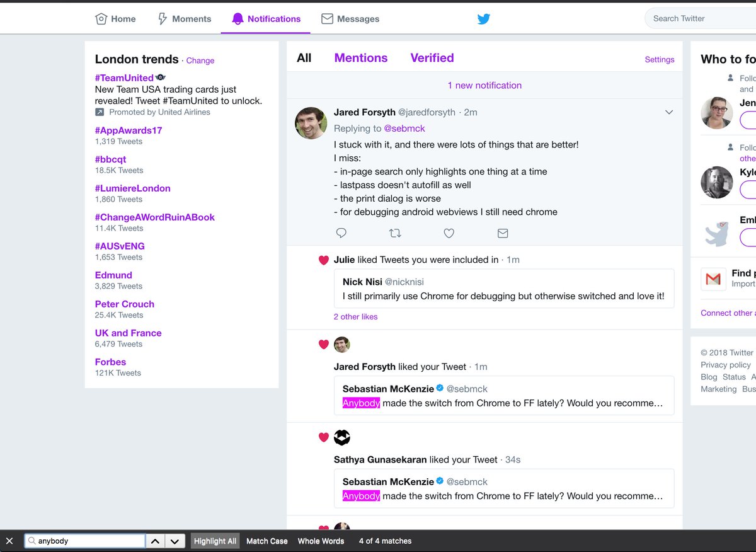The width and height of the screenshot is (756, 552).
Task: Click Julie's name in the like notification
Action: click(x=344, y=260)
